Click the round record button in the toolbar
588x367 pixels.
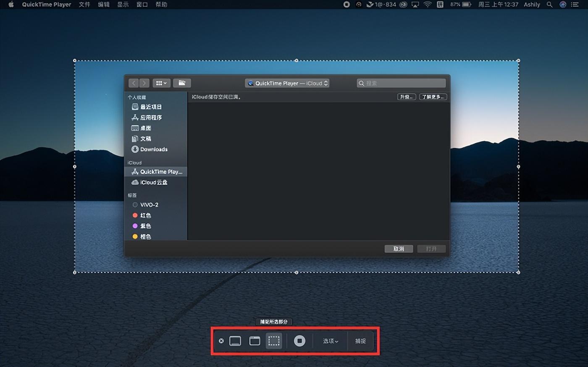[299, 341]
